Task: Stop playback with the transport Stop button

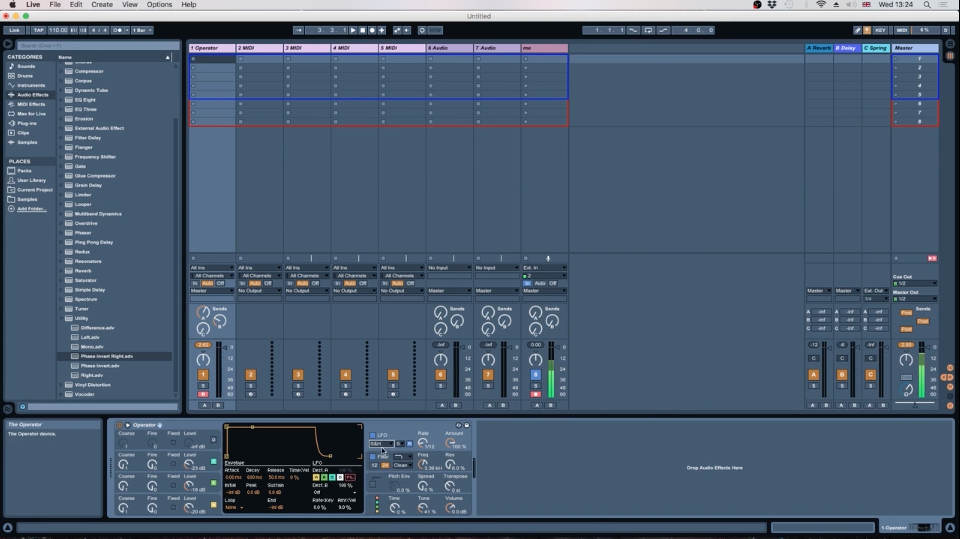Action: click(362, 30)
